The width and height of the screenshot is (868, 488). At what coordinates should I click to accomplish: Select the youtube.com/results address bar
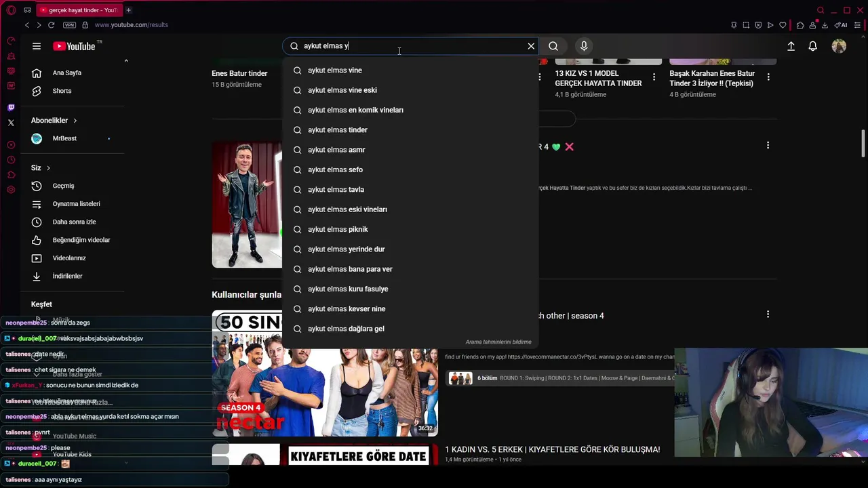[x=132, y=25]
